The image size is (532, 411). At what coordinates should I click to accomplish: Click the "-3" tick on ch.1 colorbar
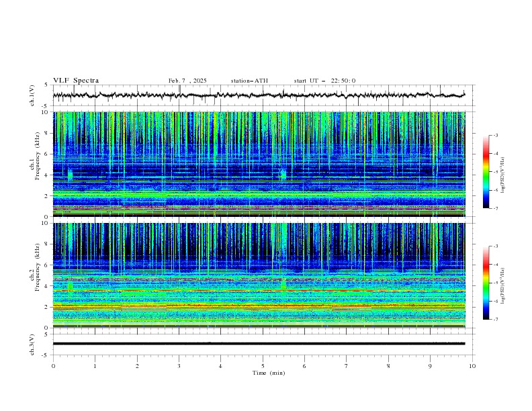[496, 135]
